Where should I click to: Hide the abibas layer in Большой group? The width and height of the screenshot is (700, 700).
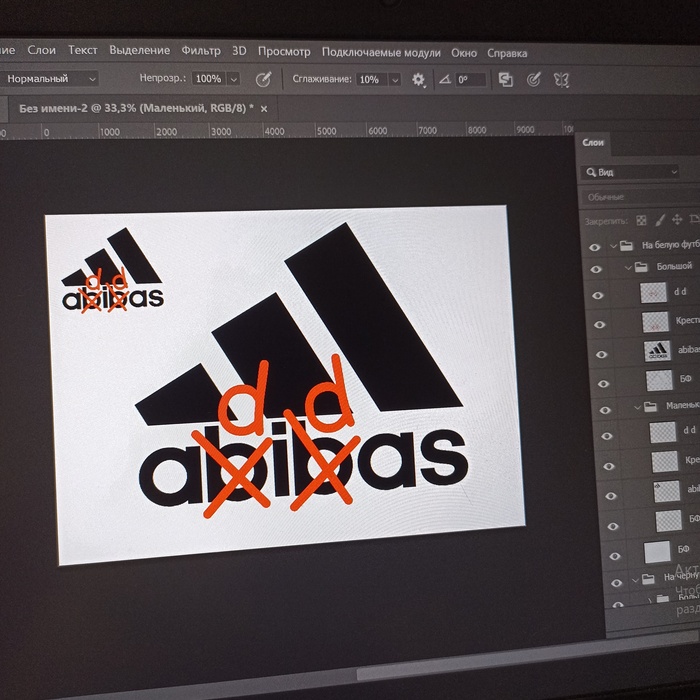point(599,352)
